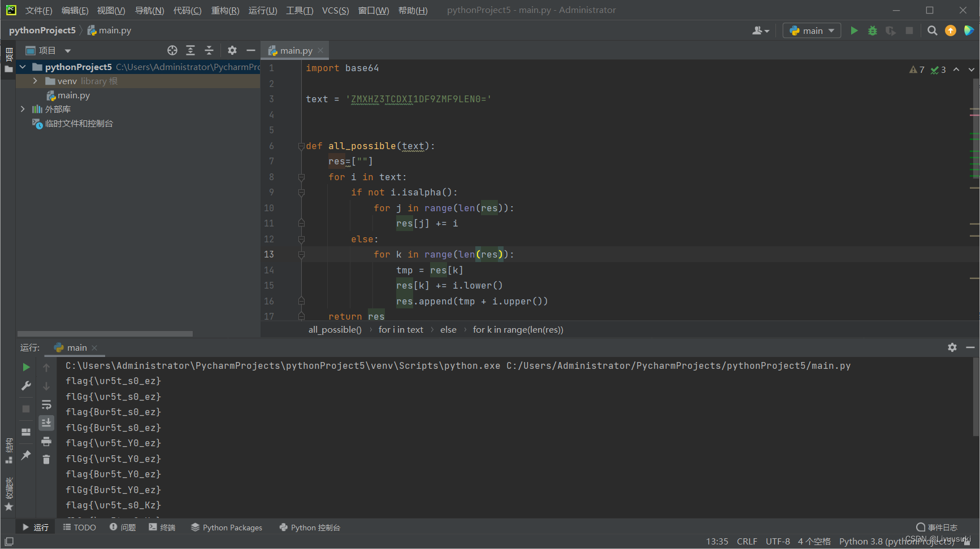Open the JetBrains toolbox icon at top right
Image resolution: width=980 pixels, height=549 pixels.
pyautogui.click(x=969, y=30)
